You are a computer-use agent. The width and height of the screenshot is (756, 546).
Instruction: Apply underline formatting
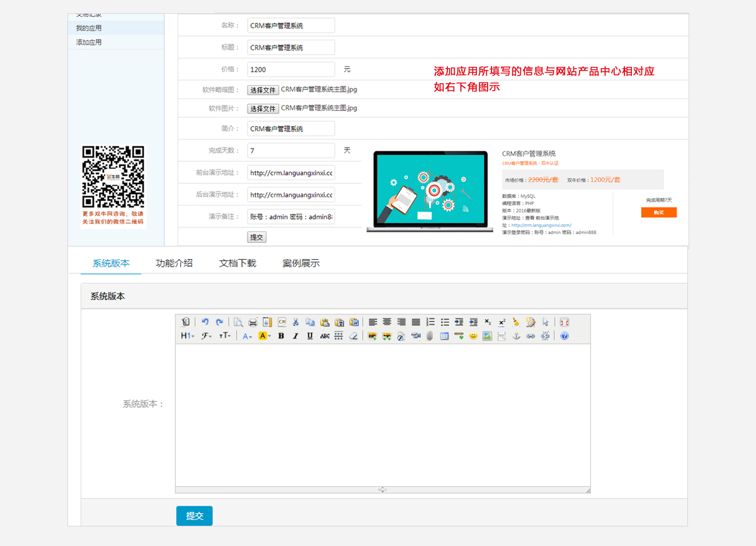coord(310,336)
